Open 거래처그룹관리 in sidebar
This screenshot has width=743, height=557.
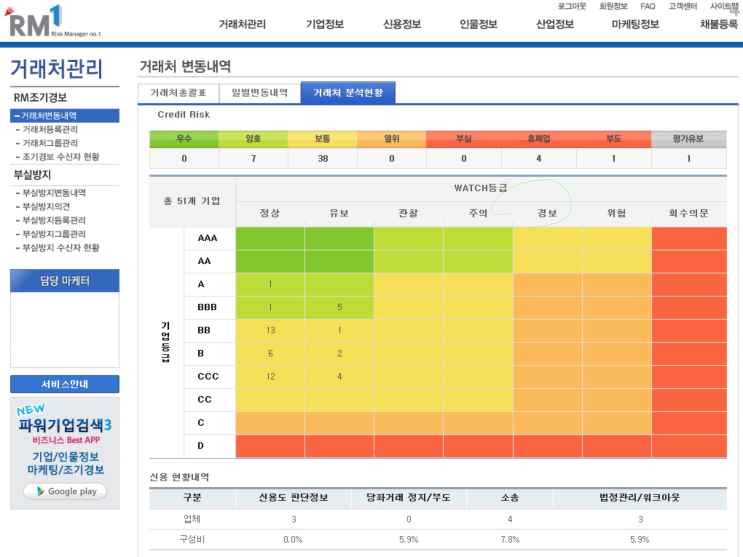pos(50,143)
